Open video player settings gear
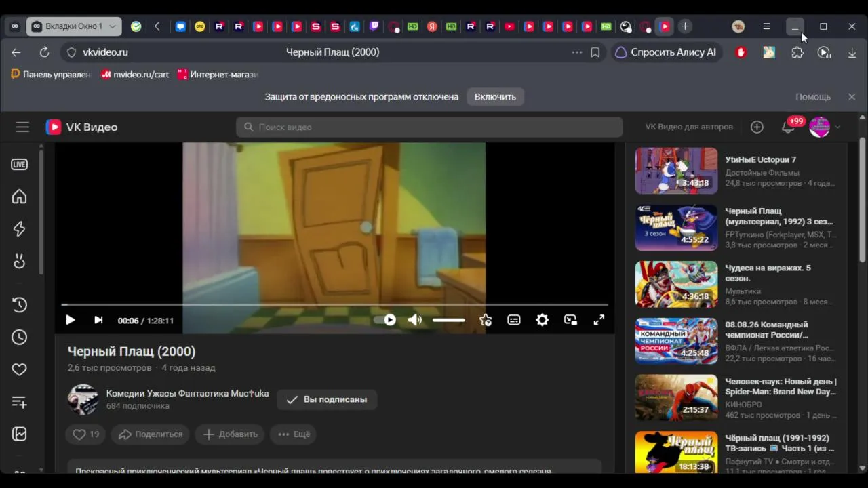Viewport: 868px width, 488px height. pyautogui.click(x=542, y=320)
